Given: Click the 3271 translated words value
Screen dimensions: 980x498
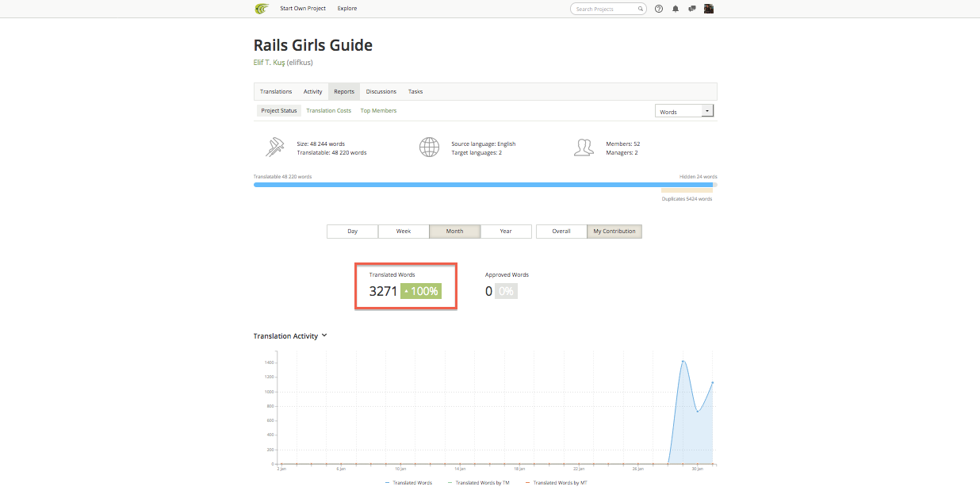Looking at the screenshot, I should point(383,291).
